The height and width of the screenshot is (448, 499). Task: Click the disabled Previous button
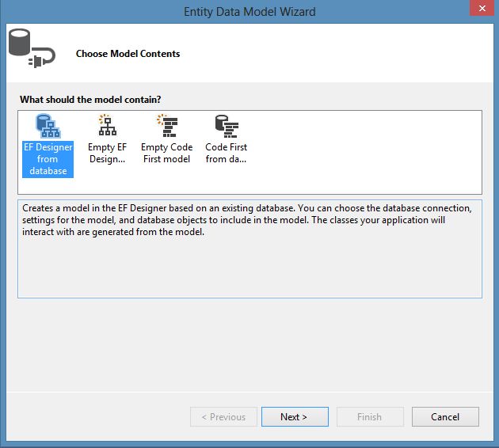tap(223, 416)
